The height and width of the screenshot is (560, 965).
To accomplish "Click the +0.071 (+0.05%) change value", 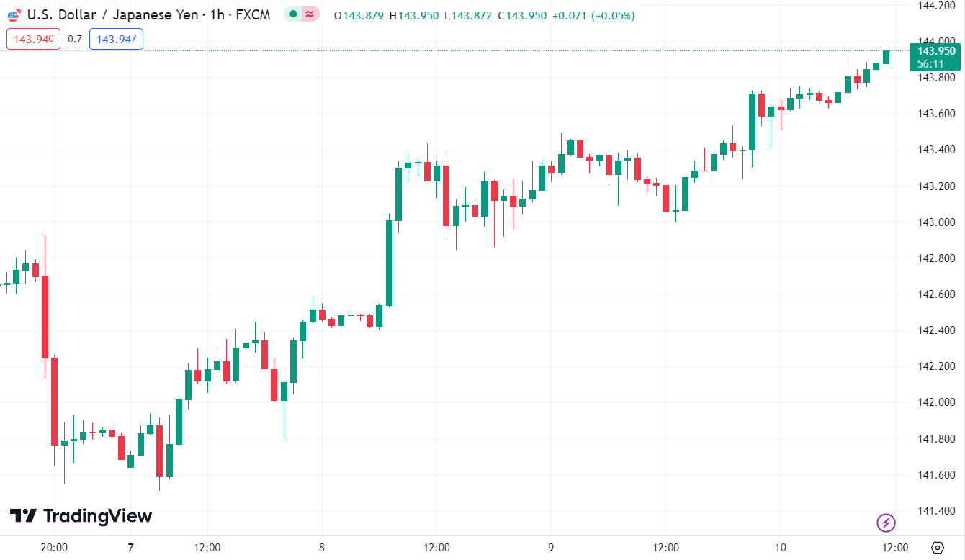I will 593,15.
